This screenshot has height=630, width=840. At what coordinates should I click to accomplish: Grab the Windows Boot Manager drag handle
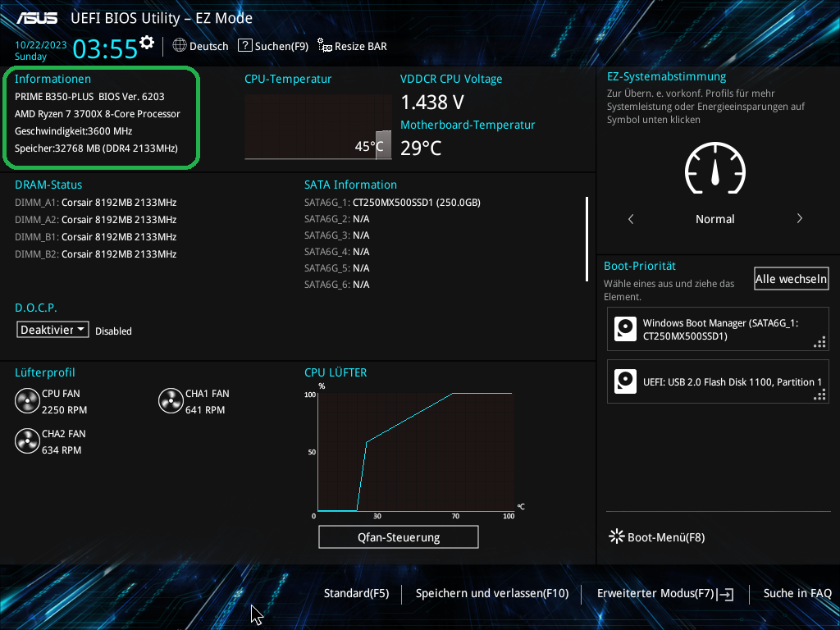tap(819, 343)
